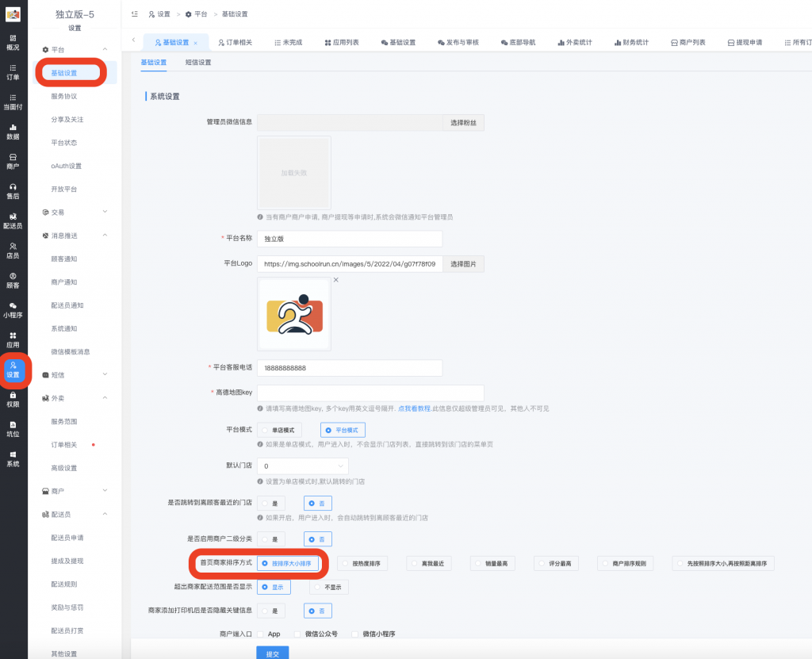Choose 按热度排序 sorting radio option

pos(362,564)
